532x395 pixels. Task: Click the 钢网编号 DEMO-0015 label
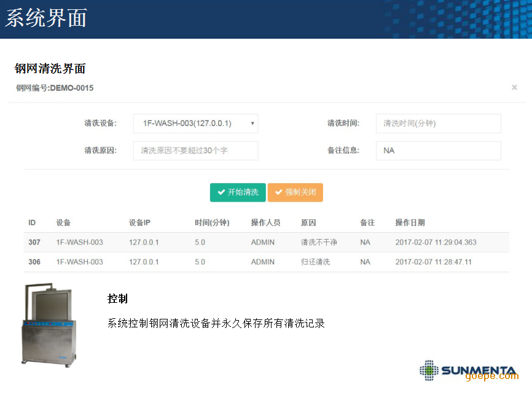tap(55, 88)
